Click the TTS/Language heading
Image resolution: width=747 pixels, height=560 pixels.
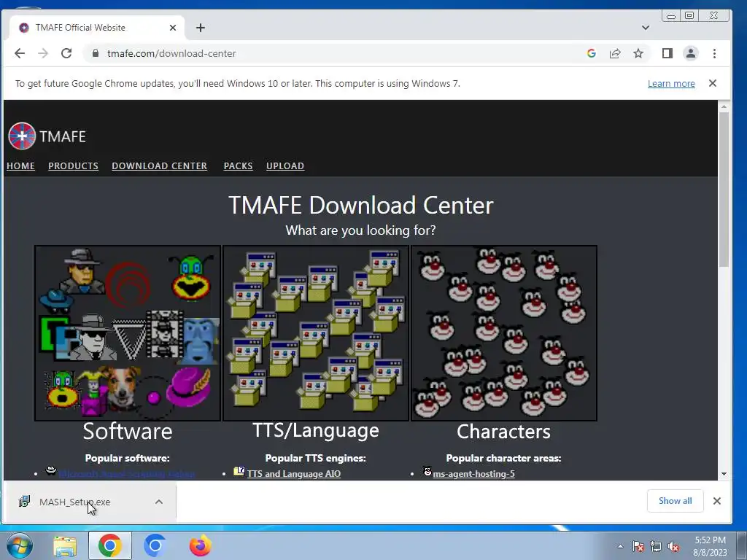[x=315, y=430]
